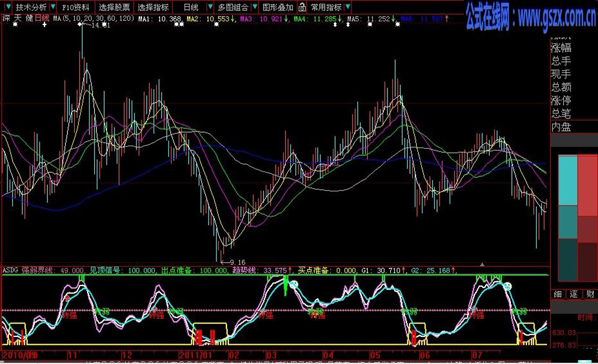This screenshot has width=598, height=364.
Task: Click the 9.16 low price arrow label
Action: tap(232, 262)
